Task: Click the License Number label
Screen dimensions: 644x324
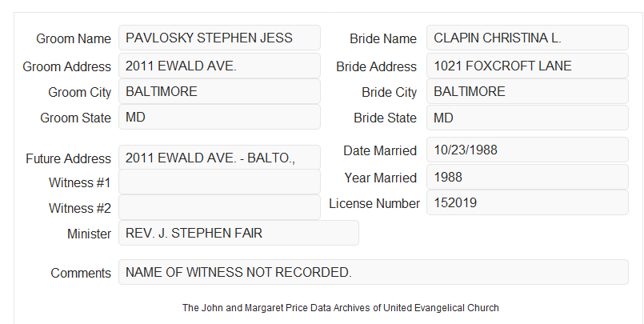Action: pos(374,204)
